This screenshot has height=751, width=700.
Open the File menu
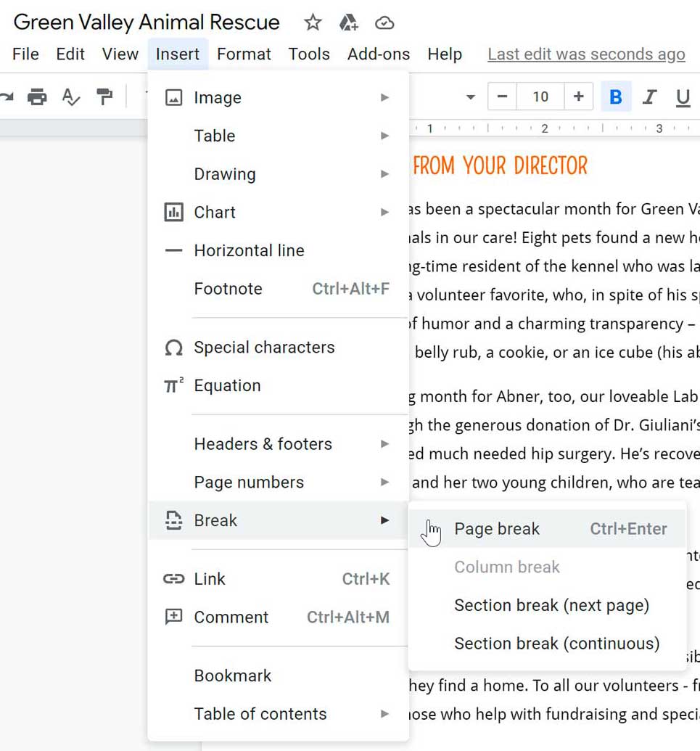coord(25,54)
